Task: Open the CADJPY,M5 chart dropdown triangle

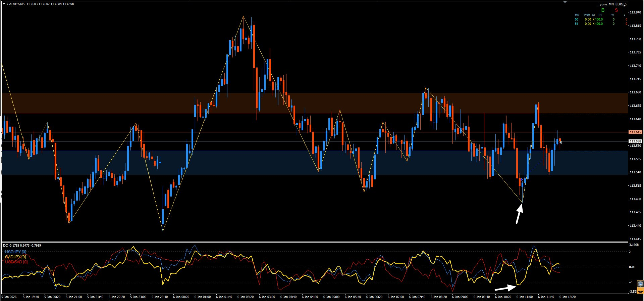Action: [x=4, y=4]
